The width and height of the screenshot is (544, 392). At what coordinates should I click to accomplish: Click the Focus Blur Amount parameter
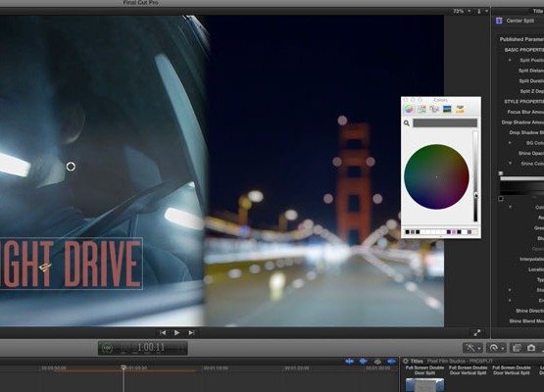525,112
